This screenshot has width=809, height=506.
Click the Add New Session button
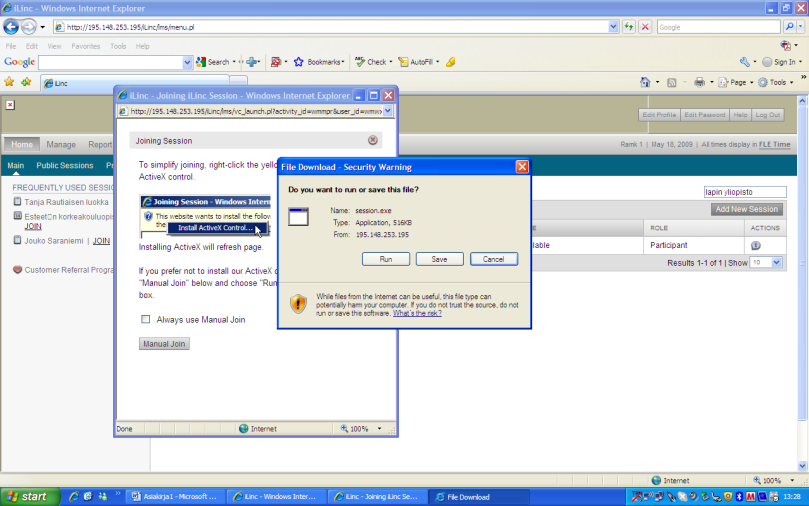(x=747, y=209)
